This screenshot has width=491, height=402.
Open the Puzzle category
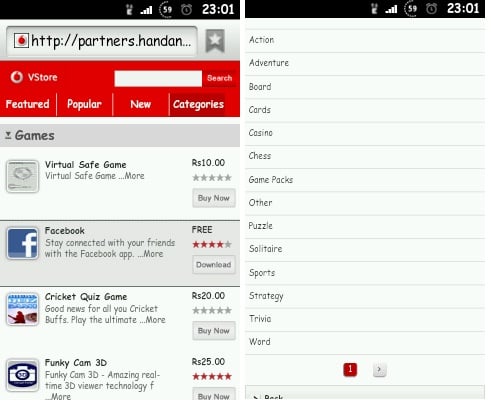tap(365, 226)
